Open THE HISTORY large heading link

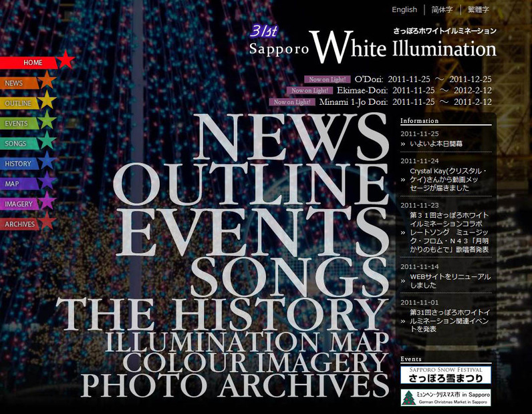pos(223,315)
